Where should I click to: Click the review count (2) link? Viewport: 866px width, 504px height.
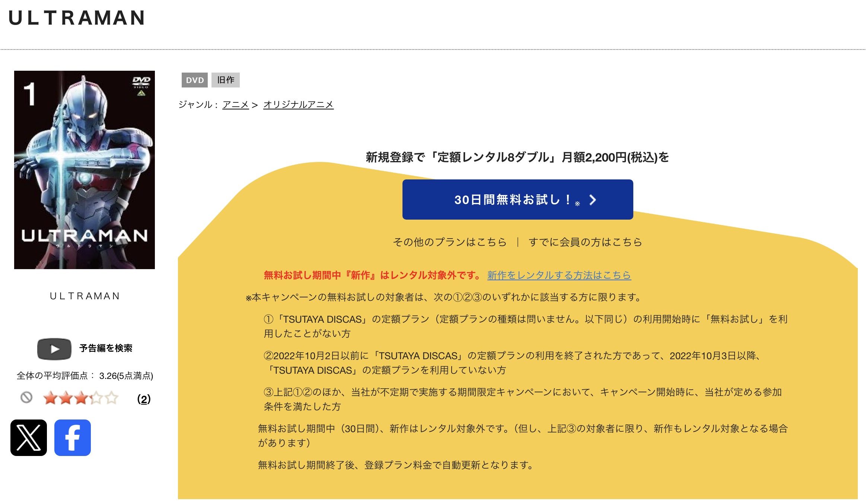[x=144, y=399]
